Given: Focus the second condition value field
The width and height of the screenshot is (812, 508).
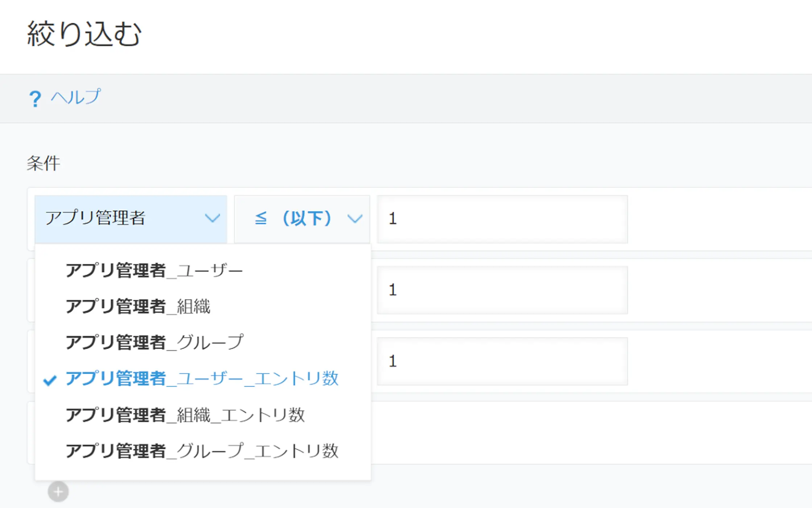Looking at the screenshot, I should (x=502, y=290).
